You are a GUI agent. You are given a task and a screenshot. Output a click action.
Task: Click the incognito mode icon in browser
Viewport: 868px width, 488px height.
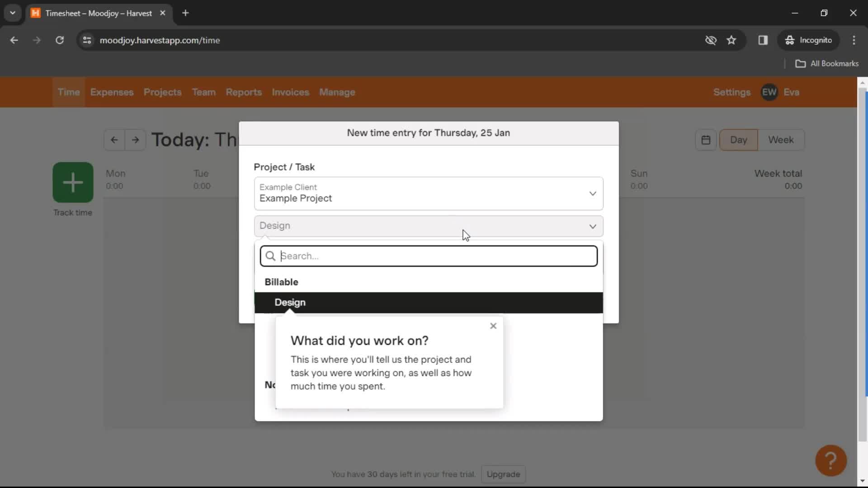(x=789, y=40)
